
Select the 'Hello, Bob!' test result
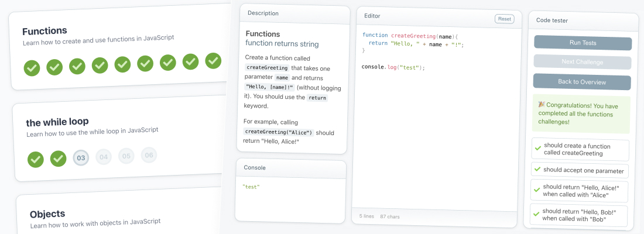(x=578, y=215)
